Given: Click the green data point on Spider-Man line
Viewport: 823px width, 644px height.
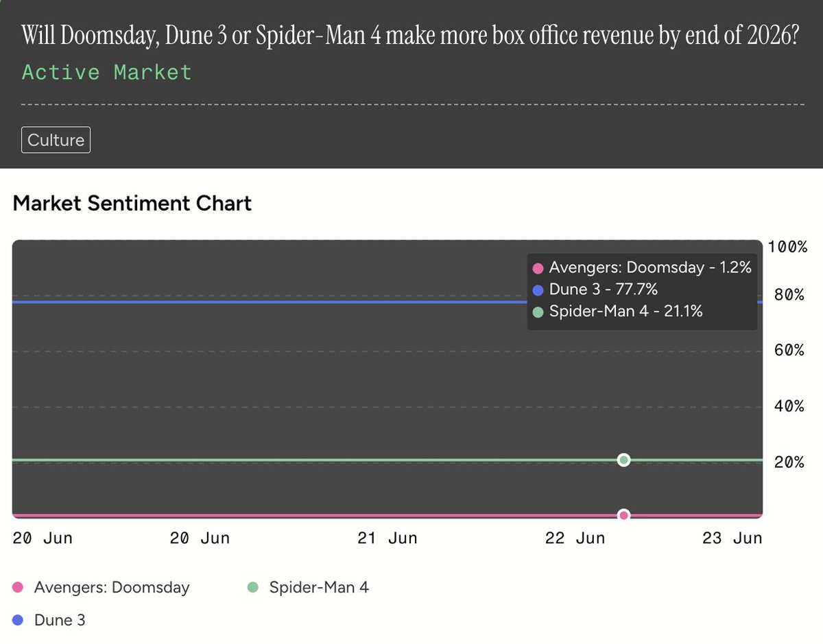Looking at the screenshot, I should pyautogui.click(x=623, y=460).
